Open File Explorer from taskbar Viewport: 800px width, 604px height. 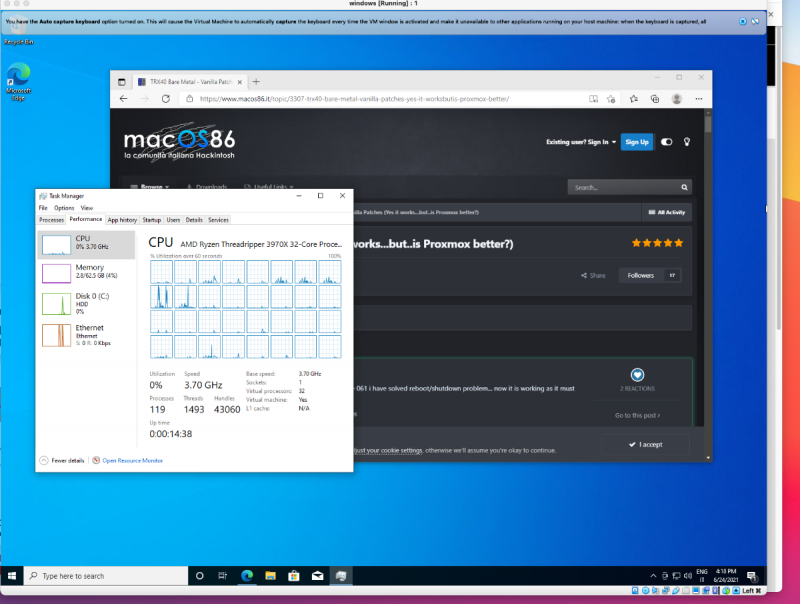(270, 575)
